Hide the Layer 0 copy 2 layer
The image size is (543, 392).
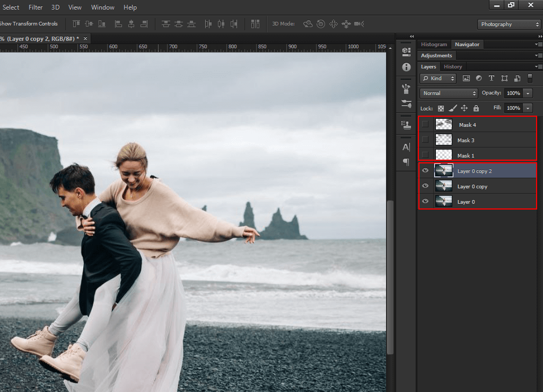[x=425, y=170]
